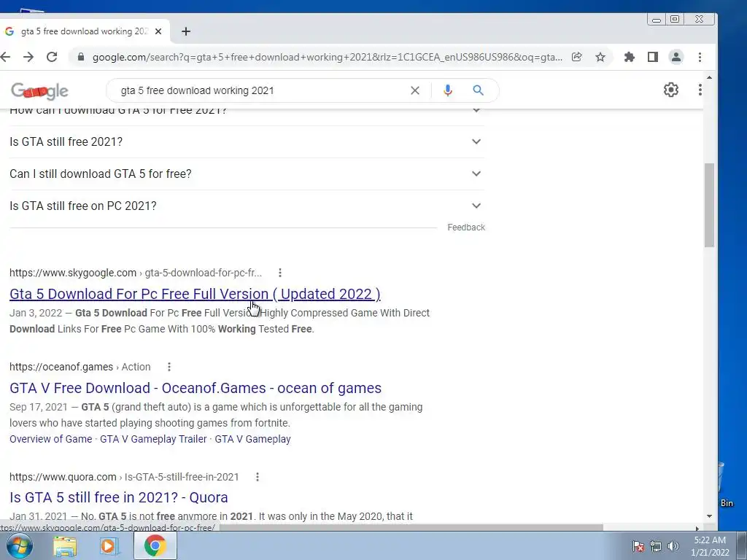Open About this result for skygoogle.com

point(280,273)
